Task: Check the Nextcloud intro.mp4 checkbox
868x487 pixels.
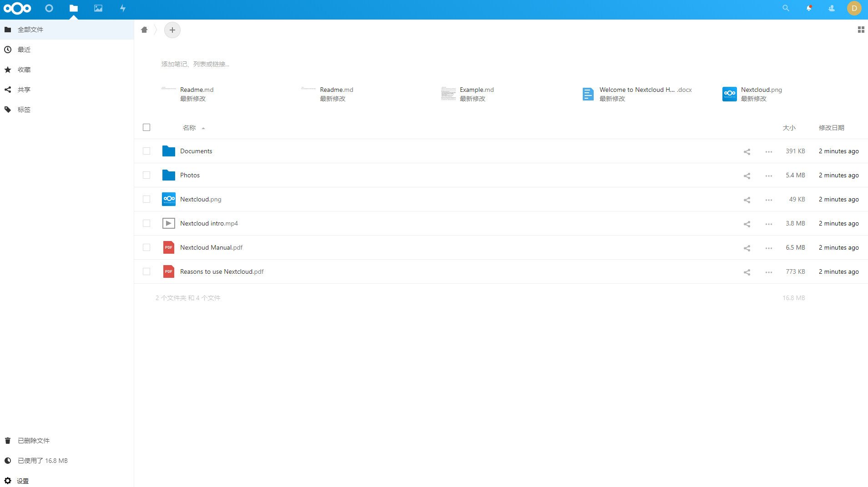Action: pyautogui.click(x=146, y=223)
